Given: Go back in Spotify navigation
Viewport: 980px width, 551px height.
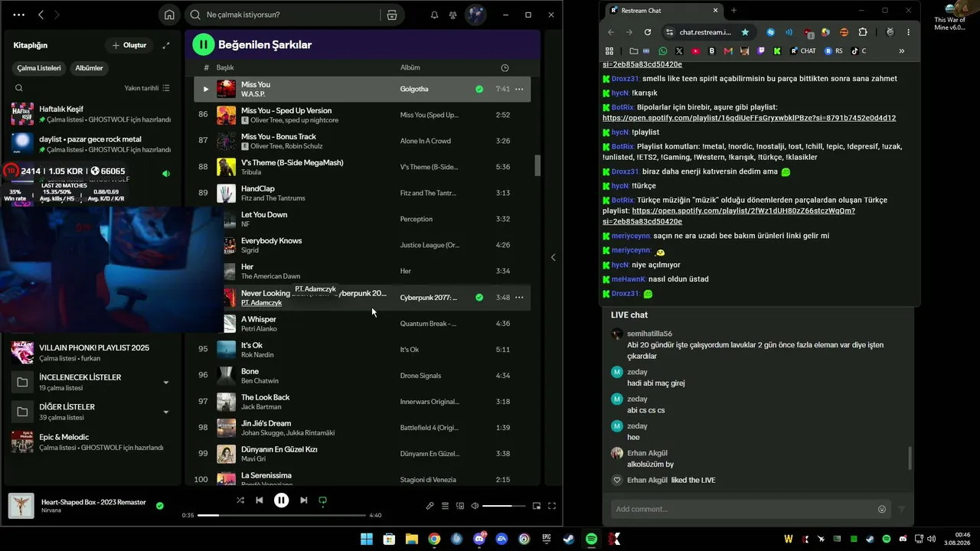Looking at the screenshot, I should 41,15.
